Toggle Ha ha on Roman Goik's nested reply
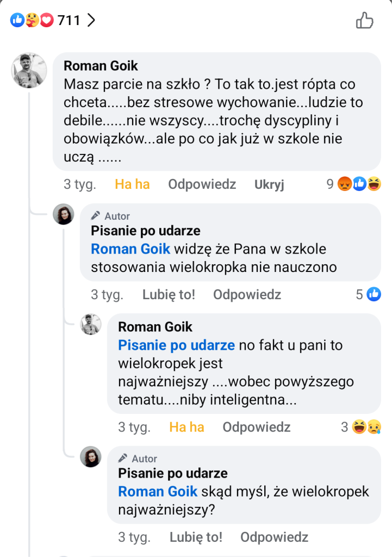Screen dimensions: 392x557 click(186, 427)
